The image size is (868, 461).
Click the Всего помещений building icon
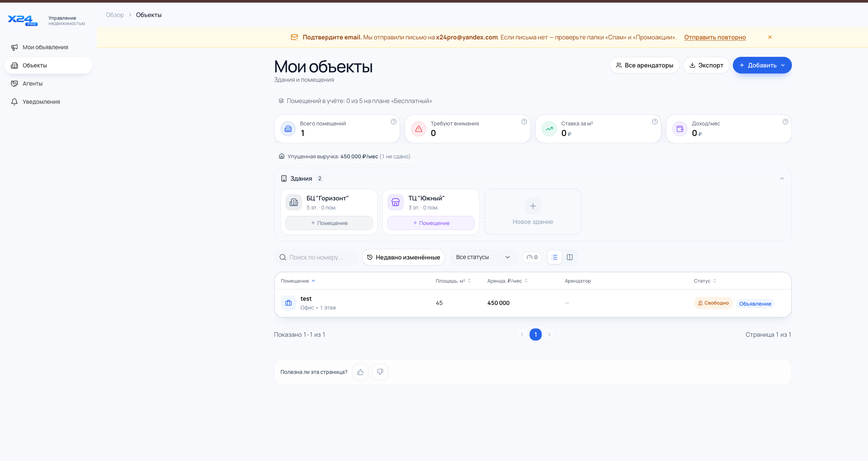coord(288,129)
